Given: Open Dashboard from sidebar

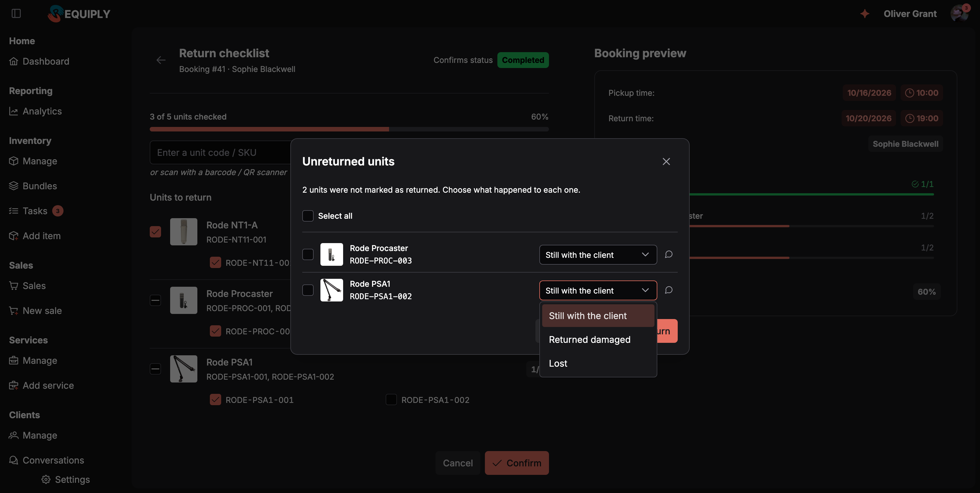Looking at the screenshot, I should tap(39, 61).
